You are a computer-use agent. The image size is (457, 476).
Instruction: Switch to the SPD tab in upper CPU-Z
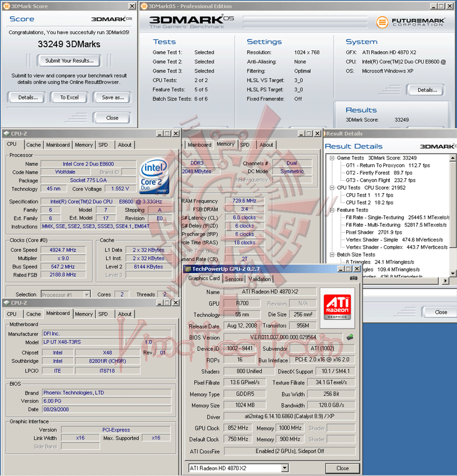103,145
